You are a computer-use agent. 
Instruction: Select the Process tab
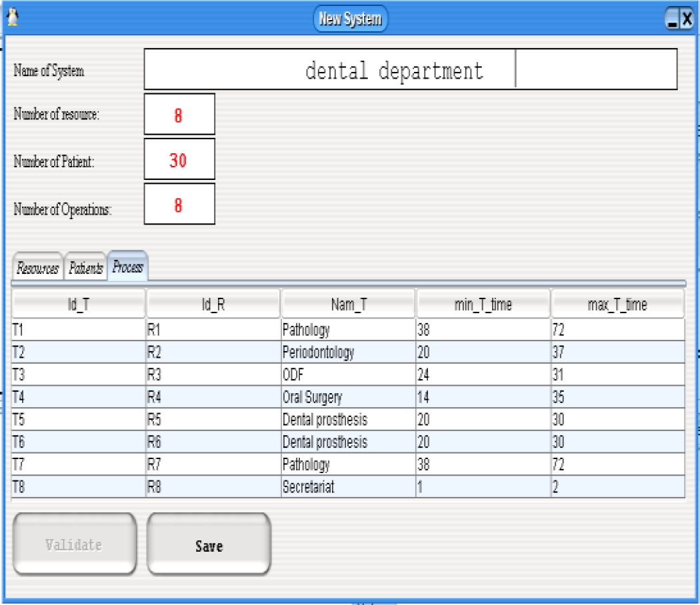[x=128, y=267]
